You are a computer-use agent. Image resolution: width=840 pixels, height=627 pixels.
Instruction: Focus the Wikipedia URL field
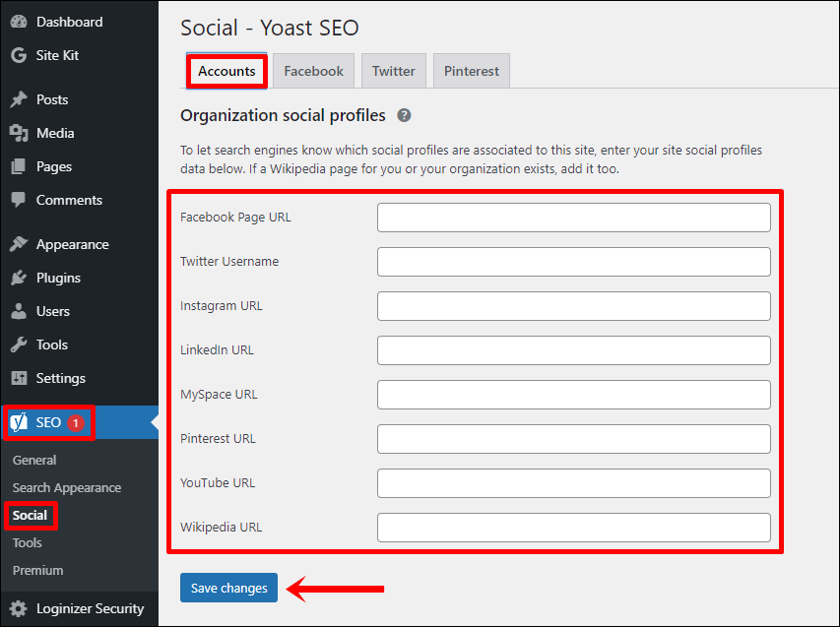pos(574,528)
